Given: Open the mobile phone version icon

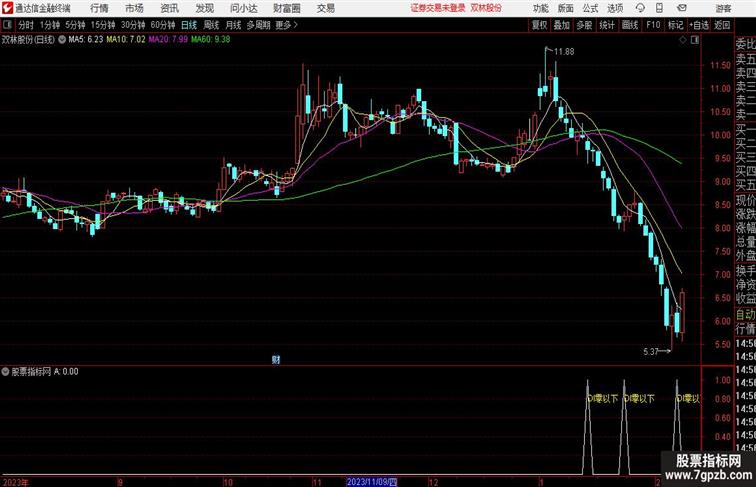Looking at the screenshot, I should [x=660, y=8].
